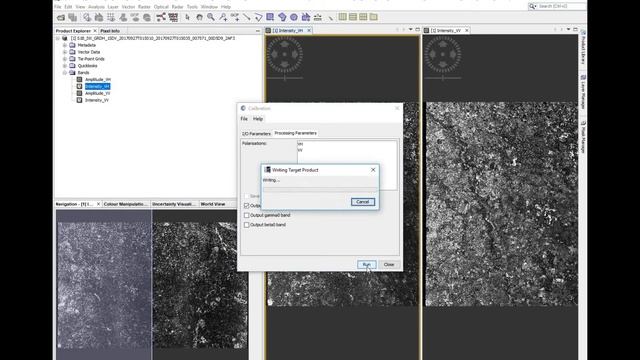
Task: Click the Close button in Calibration
Action: [389, 265]
